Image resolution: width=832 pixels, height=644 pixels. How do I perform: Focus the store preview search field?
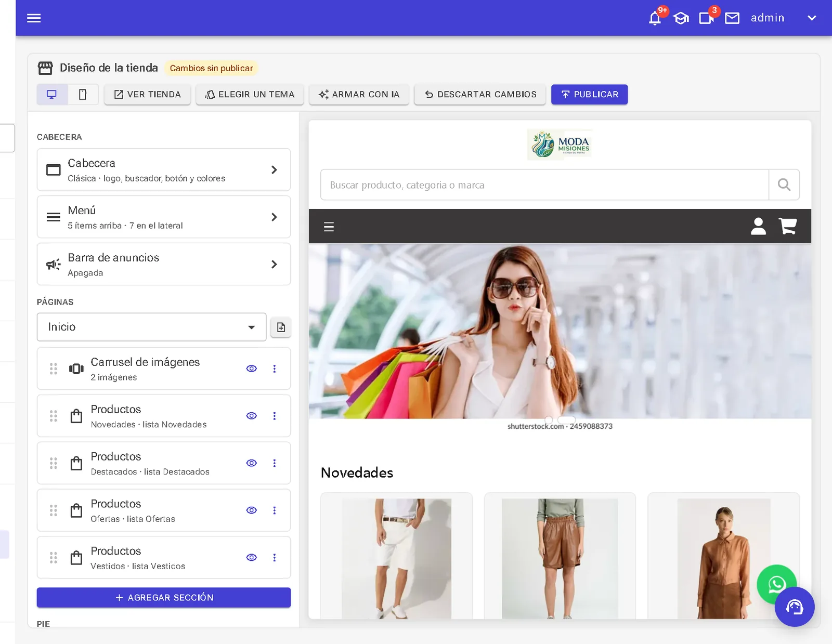tap(544, 185)
